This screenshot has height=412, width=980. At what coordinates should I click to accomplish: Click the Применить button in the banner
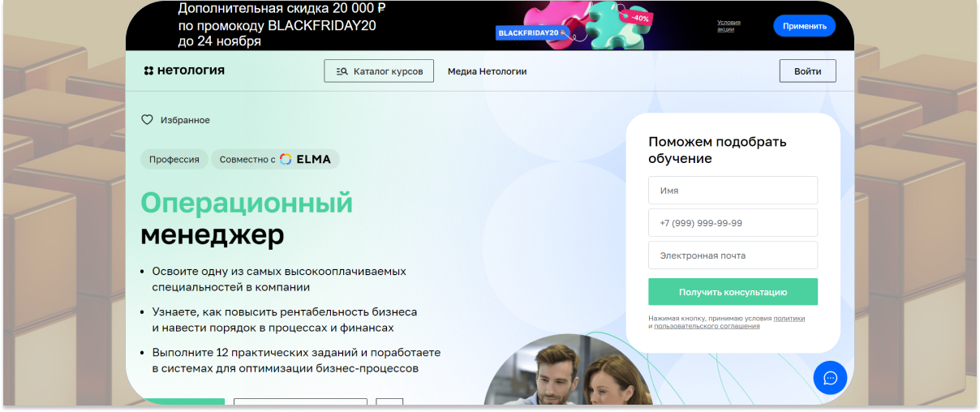[805, 26]
